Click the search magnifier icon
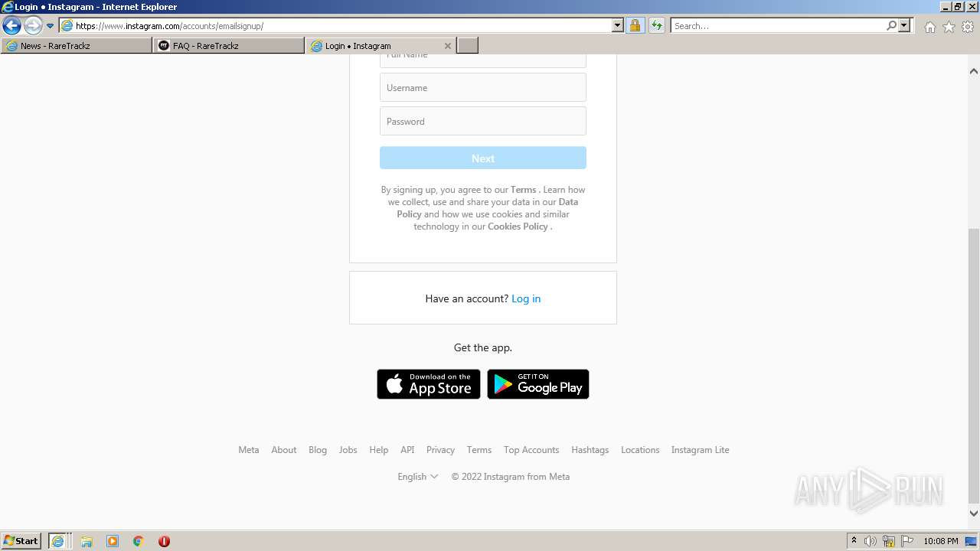980x551 pixels. pyautogui.click(x=891, y=26)
